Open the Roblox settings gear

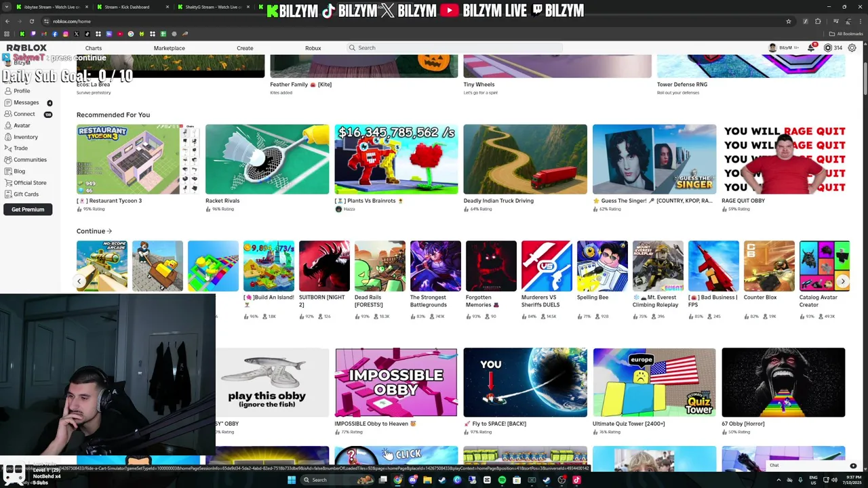(x=852, y=48)
